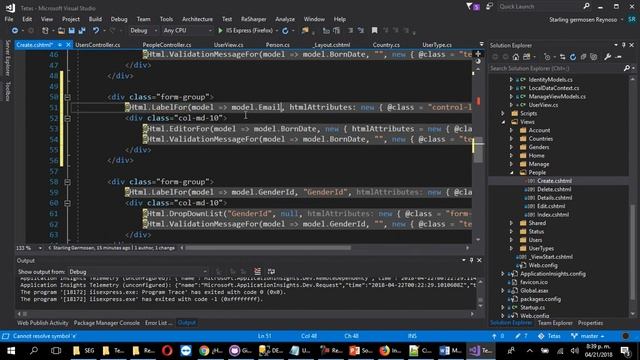Image resolution: width=640 pixels, height=360 pixels.
Task: Open the File menu
Action: (9, 19)
